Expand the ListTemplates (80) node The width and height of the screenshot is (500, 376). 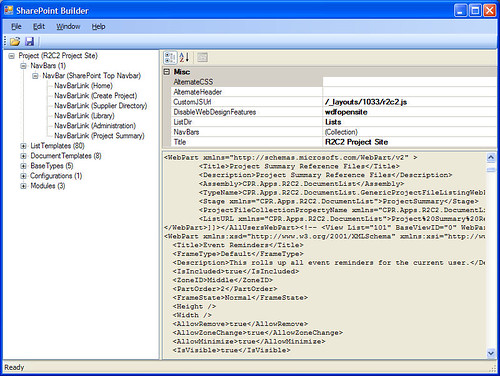[23, 146]
